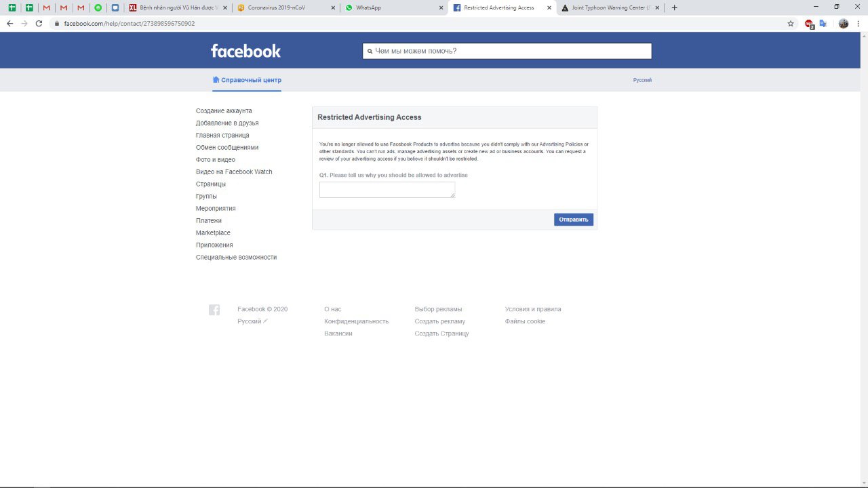Screen dimensions: 868x488
Task: Open the Chrome profile avatar
Action: coord(844,23)
